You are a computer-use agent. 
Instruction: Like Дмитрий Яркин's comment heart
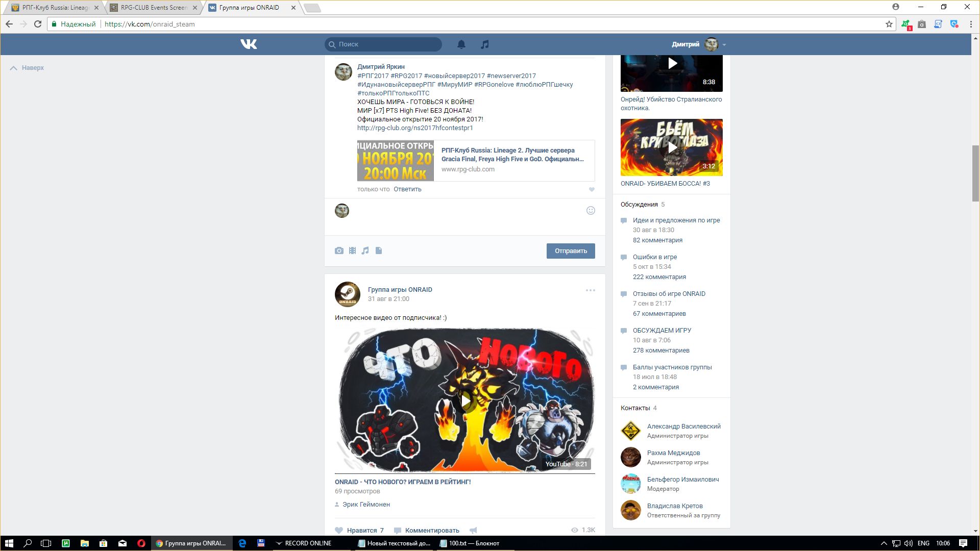(x=592, y=189)
